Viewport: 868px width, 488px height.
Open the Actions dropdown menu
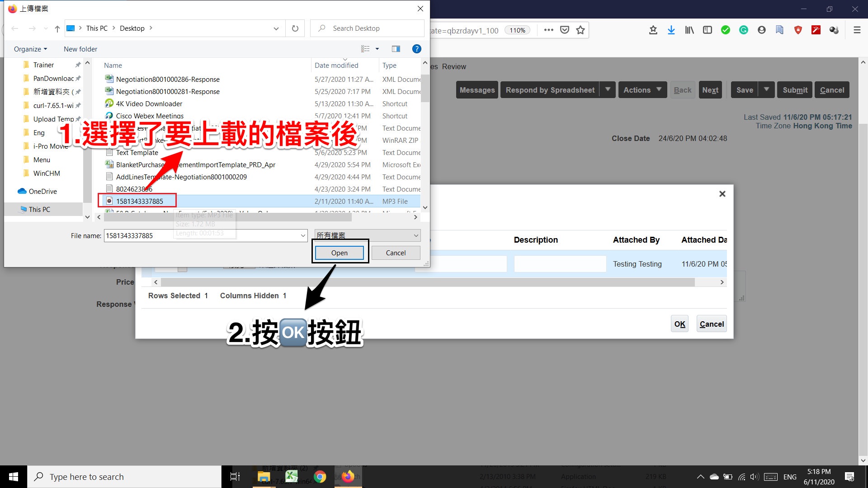642,90
